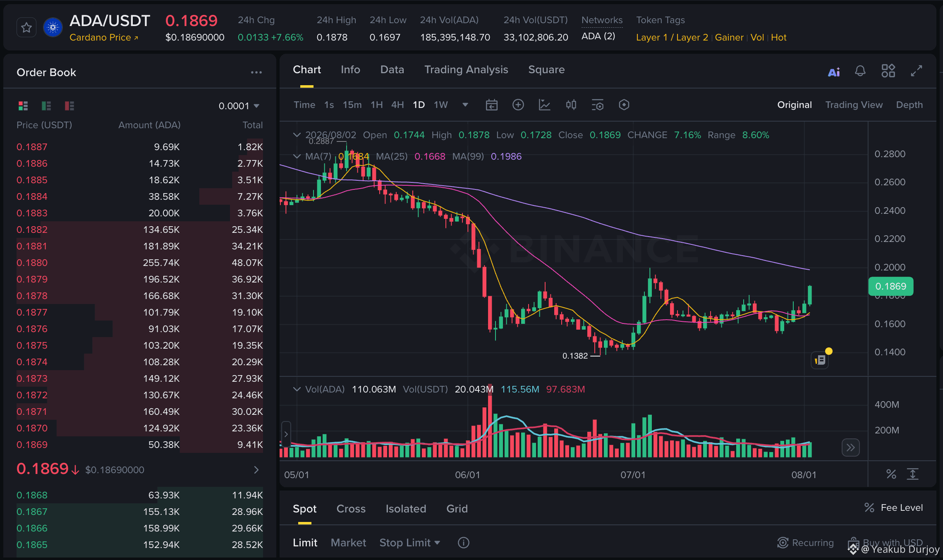The image size is (943, 560).
Task: Open the Trading Analysis tab
Action: click(466, 70)
